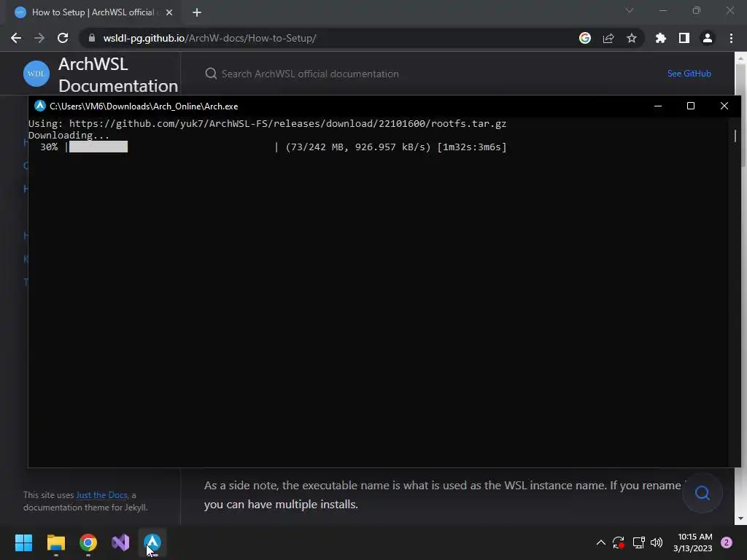Click the floating search button
This screenshot has height=560, width=747.
(703, 493)
